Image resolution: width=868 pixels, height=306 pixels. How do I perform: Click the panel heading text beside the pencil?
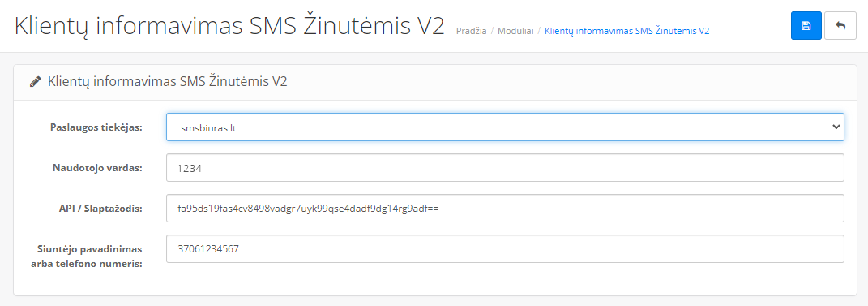coord(168,82)
